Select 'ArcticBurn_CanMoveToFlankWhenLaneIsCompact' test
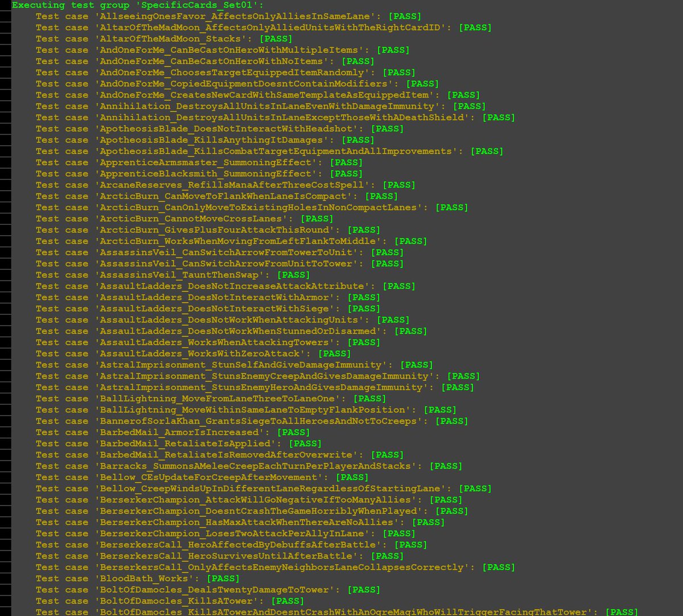This screenshot has height=616, width=683. [x=217, y=196]
